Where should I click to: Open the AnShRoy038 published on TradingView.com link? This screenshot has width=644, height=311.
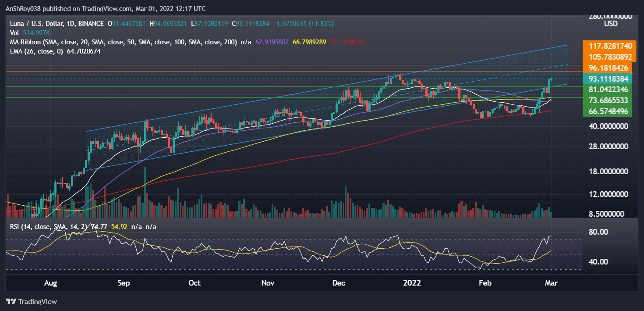coord(66,8)
